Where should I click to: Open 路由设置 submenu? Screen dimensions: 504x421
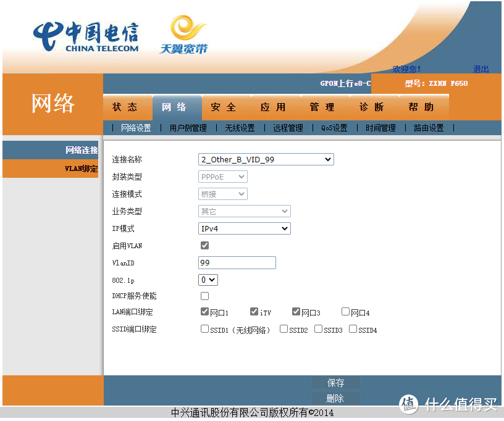(429, 128)
